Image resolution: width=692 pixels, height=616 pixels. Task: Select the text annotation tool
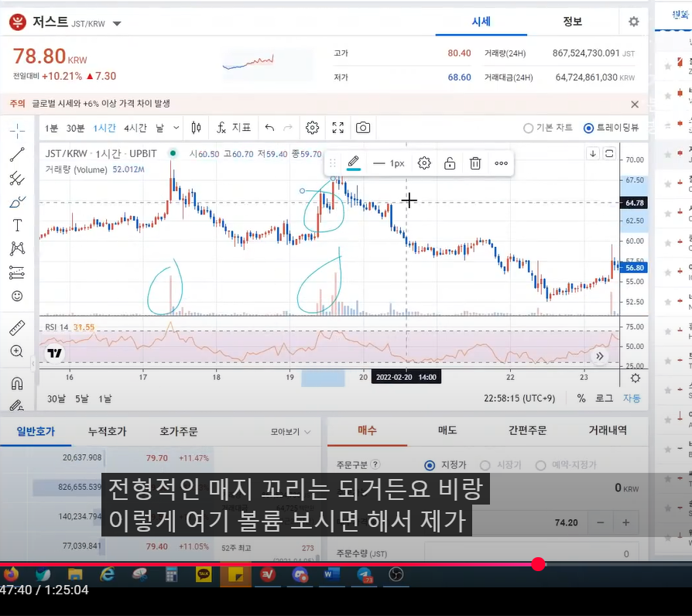(17, 225)
